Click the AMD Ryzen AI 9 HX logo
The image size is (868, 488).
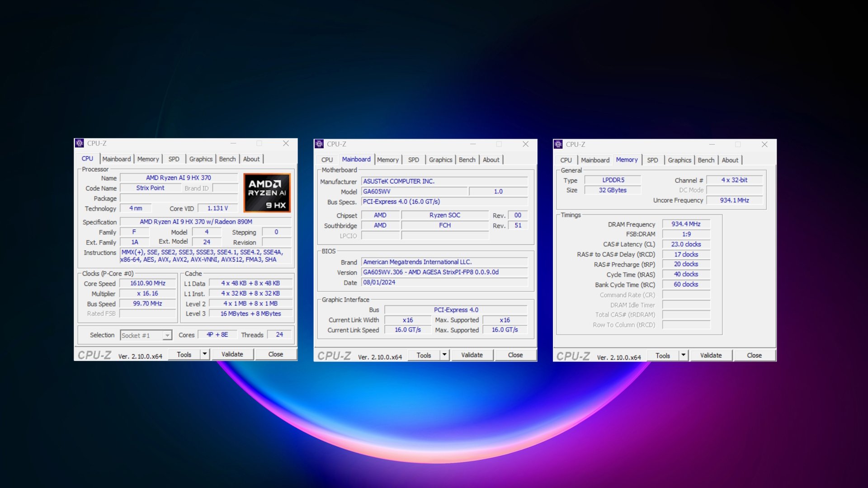click(x=267, y=193)
